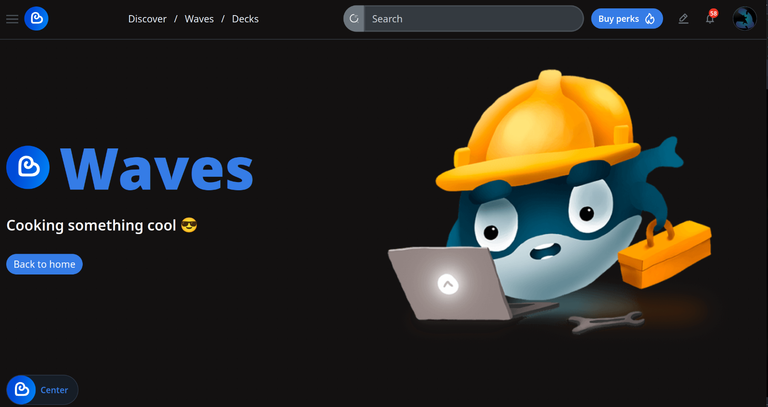The height and width of the screenshot is (407, 768).
Task: Open notifications bell with 58 badge
Action: [x=710, y=19]
